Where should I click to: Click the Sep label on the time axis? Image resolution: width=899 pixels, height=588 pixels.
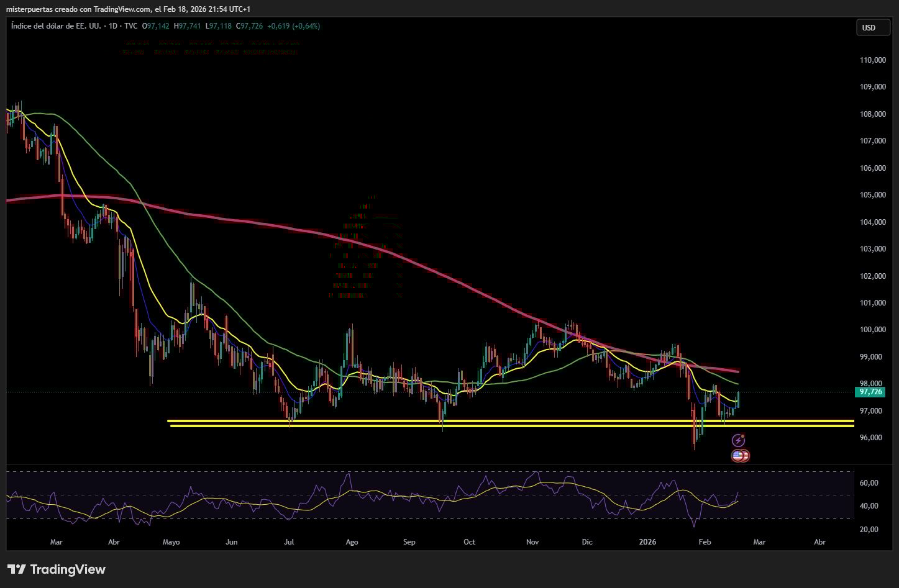409,542
